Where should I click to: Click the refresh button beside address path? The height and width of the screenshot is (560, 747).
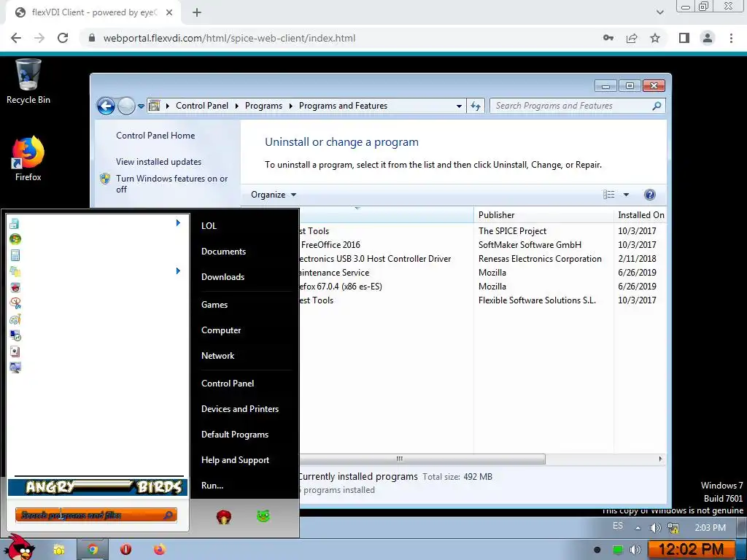476,106
